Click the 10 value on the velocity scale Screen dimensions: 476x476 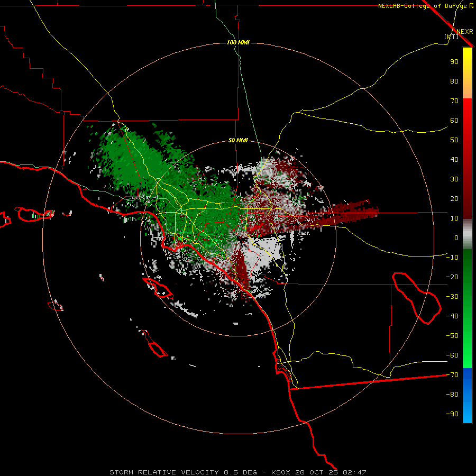coord(454,218)
